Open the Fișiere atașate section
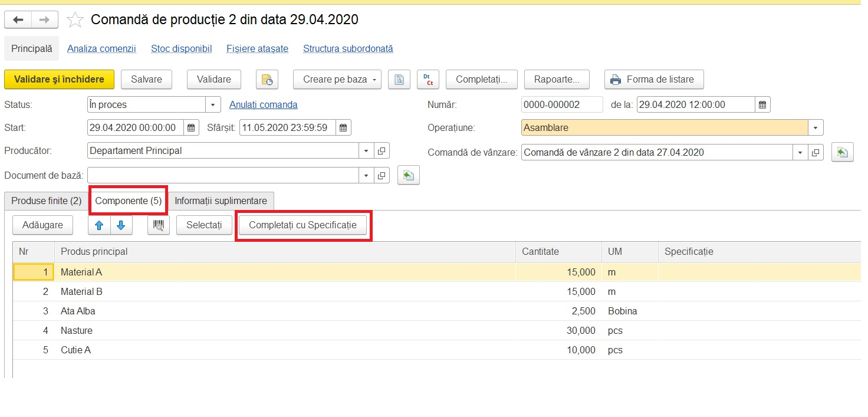This screenshot has width=868, height=417. (x=257, y=49)
